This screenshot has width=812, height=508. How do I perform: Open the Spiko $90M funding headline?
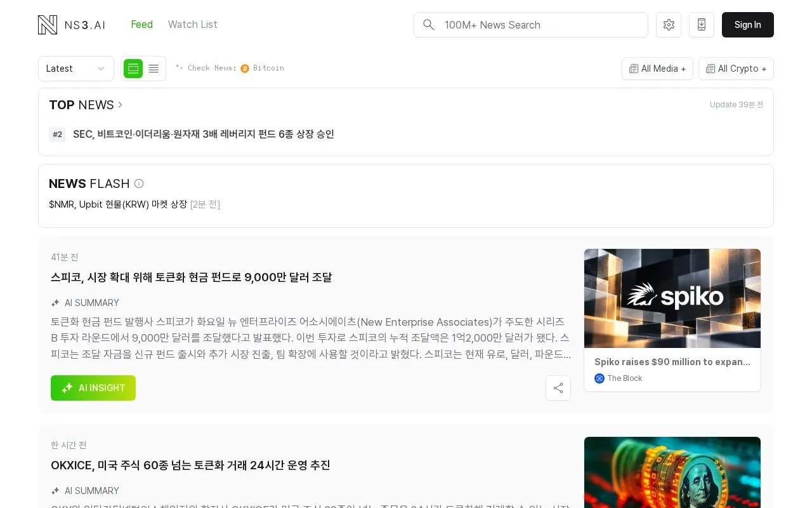click(x=191, y=277)
